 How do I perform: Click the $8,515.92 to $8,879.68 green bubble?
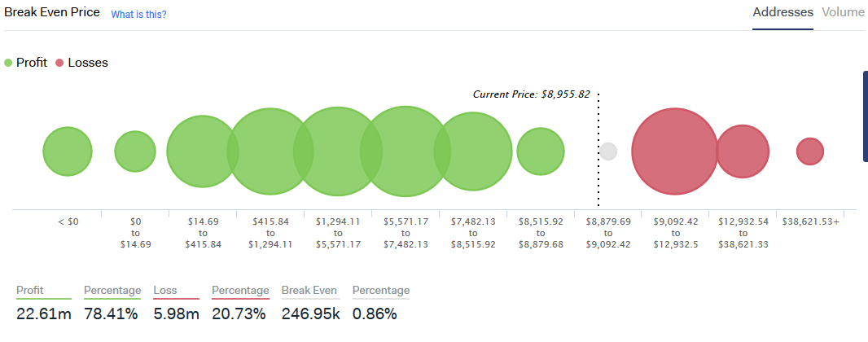pos(541,151)
